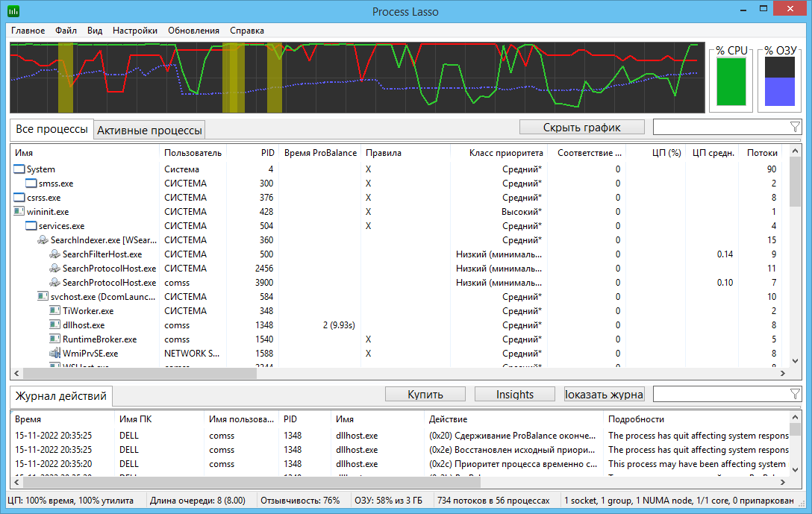Open the Настройки menu
The width and height of the screenshot is (812, 514).
coord(134,31)
